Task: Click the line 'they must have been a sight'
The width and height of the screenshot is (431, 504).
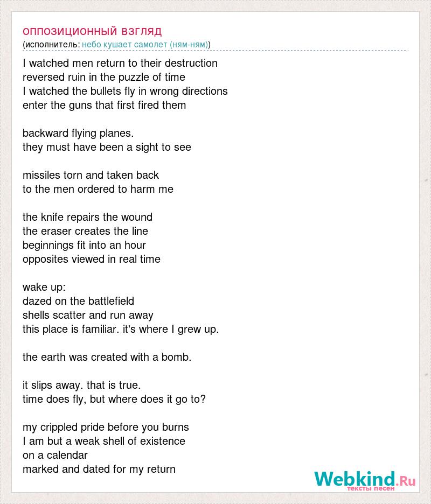Action: coord(107,147)
